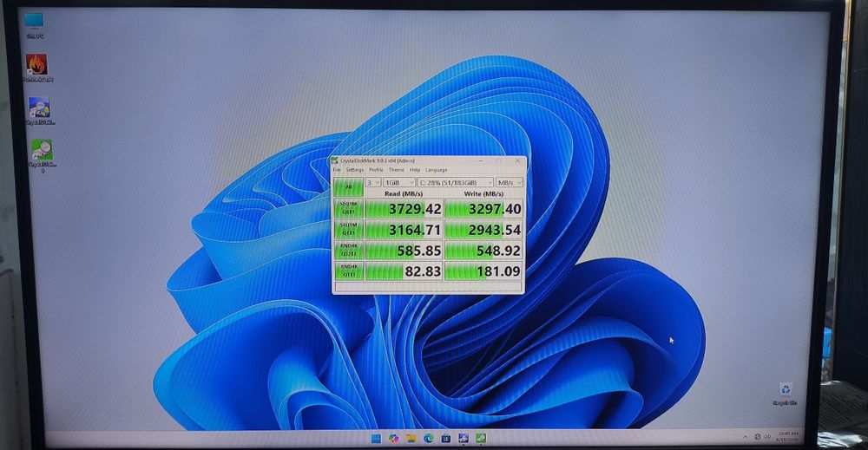Select the CrystalDiskMark green desktop shortcut
The width and height of the screenshot is (868, 450).
(42, 156)
